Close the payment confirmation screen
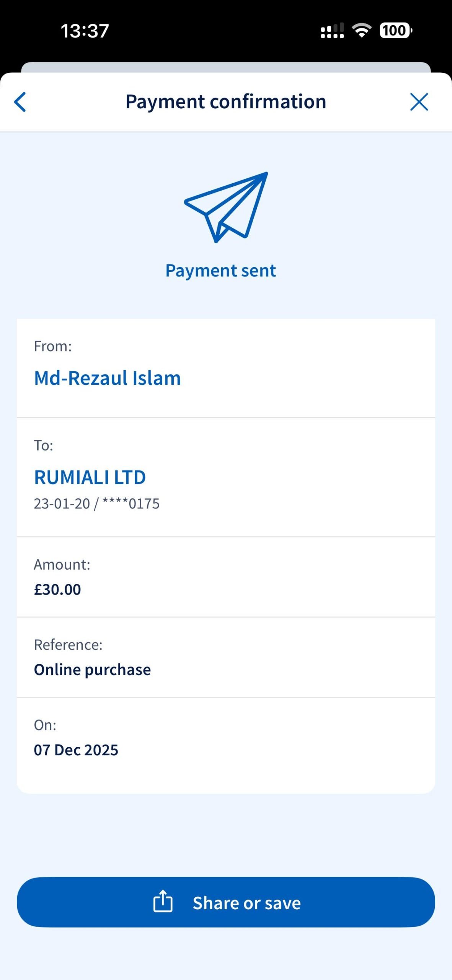Image resolution: width=452 pixels, height=980 pixels. click(419, 102)
